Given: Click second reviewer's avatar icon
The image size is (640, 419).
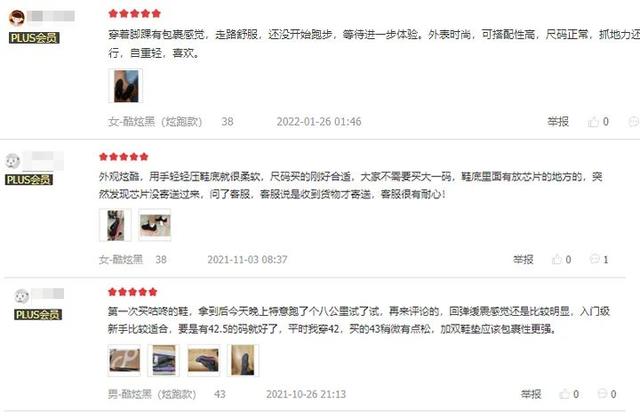Looking at the screenshot, I should pos(13,160).
